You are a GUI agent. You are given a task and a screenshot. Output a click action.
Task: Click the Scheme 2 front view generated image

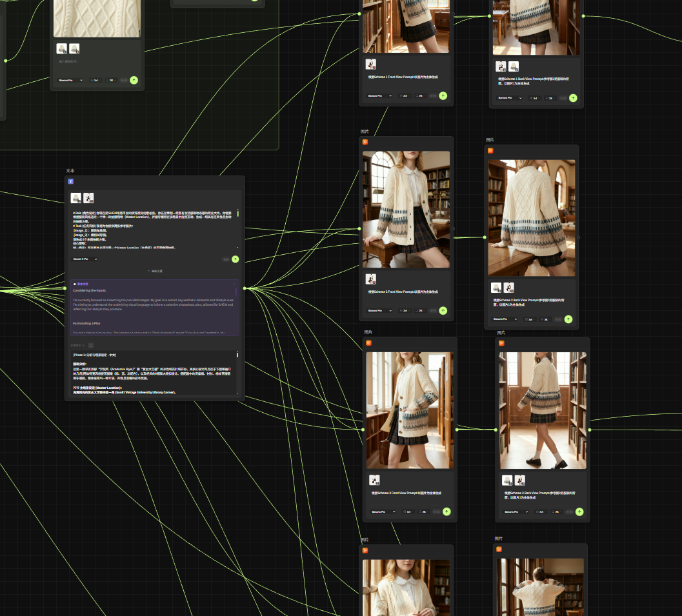(x=406, y=209)
